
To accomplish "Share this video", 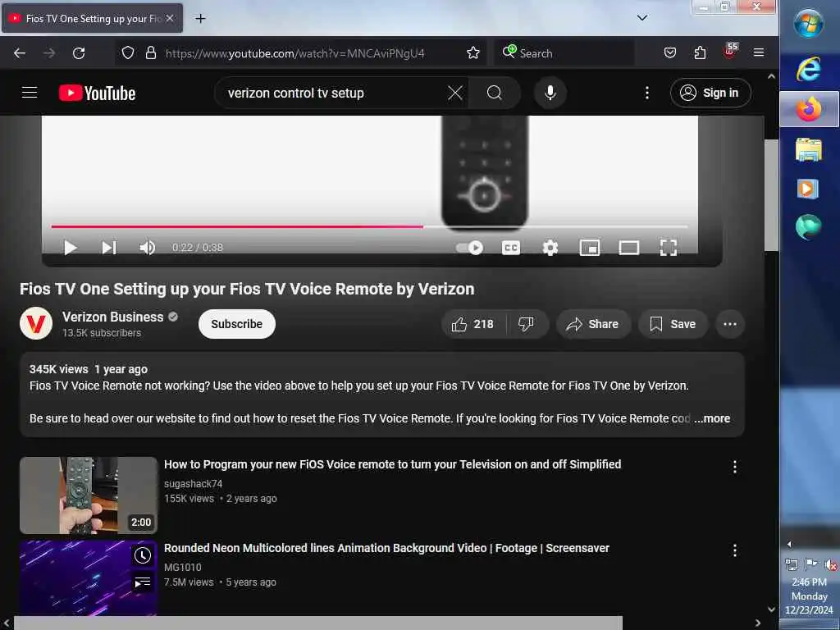I will pos(593,324).
